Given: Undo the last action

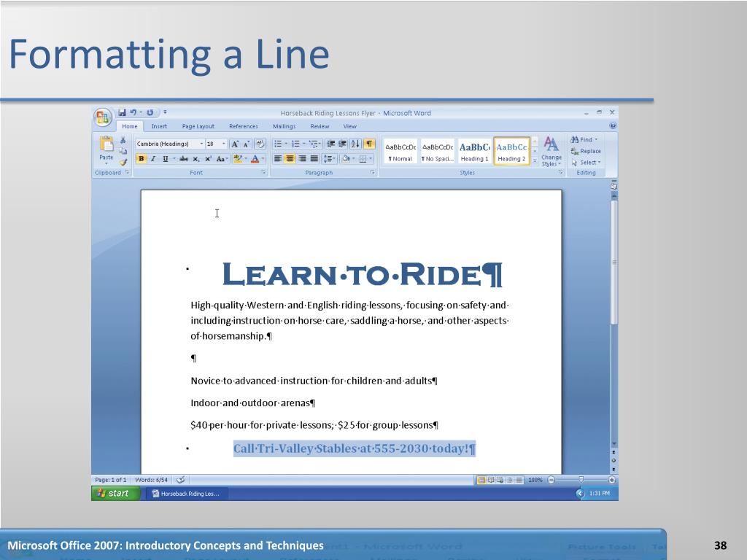Looking at the screenshot, I should 133,112.
